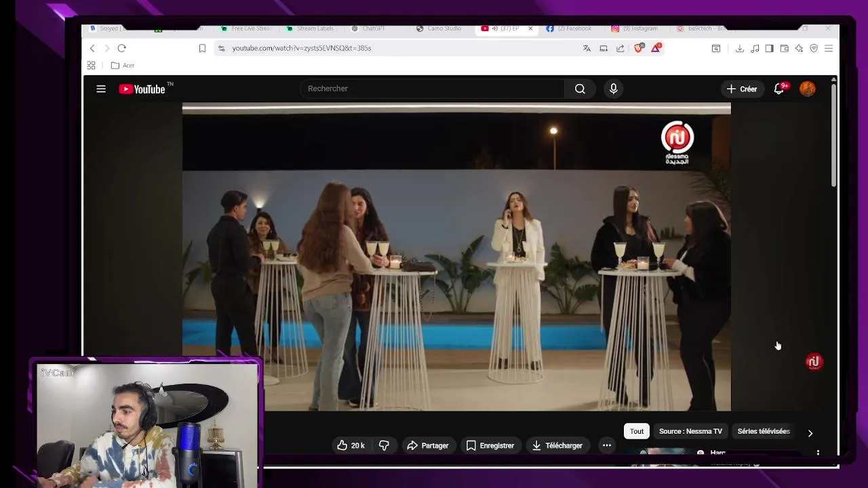Click the page vertical scrollbar

pyautogui.click(x=833, y=136)
